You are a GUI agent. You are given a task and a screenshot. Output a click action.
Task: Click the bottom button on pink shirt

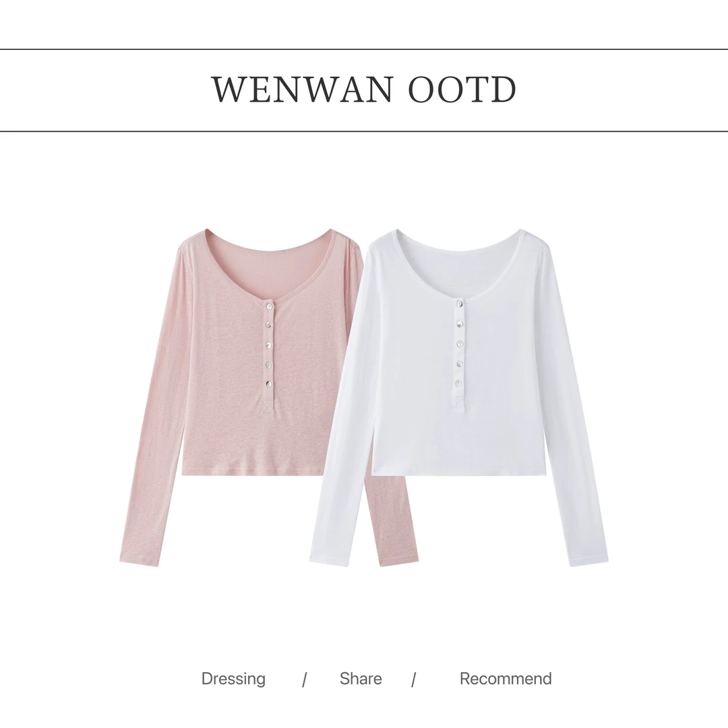[269, 384]
